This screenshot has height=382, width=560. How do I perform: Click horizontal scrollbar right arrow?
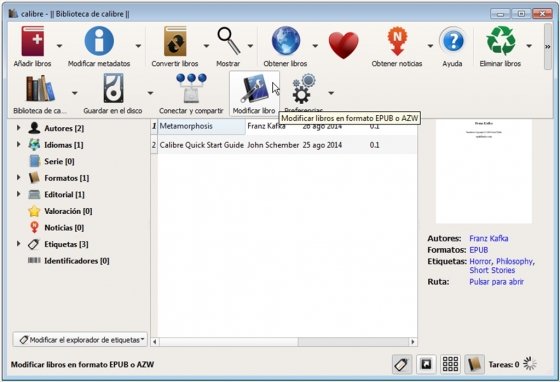coord(413,342)
